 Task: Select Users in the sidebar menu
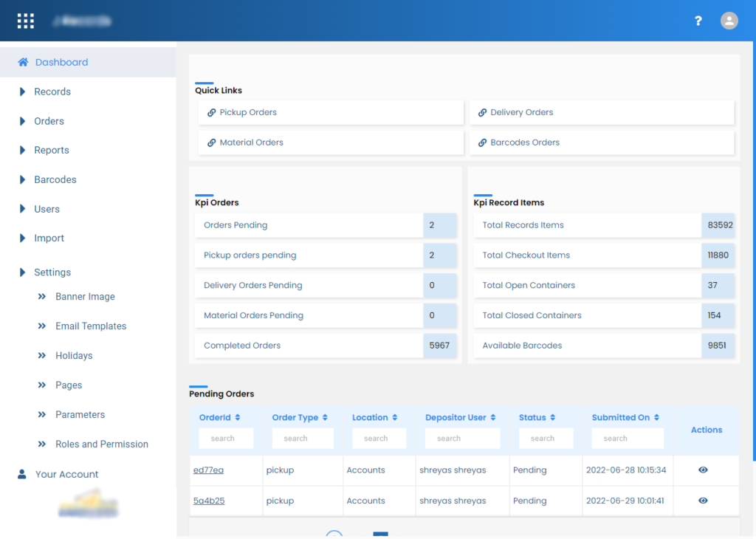point(47,209)
